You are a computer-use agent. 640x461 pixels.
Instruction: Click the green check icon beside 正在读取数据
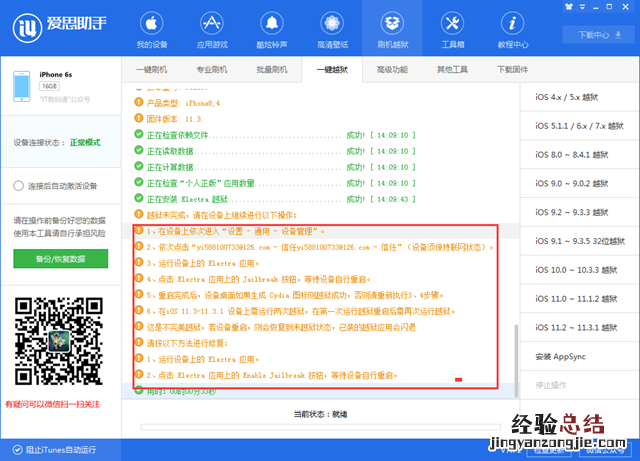[x=139, y=150]
